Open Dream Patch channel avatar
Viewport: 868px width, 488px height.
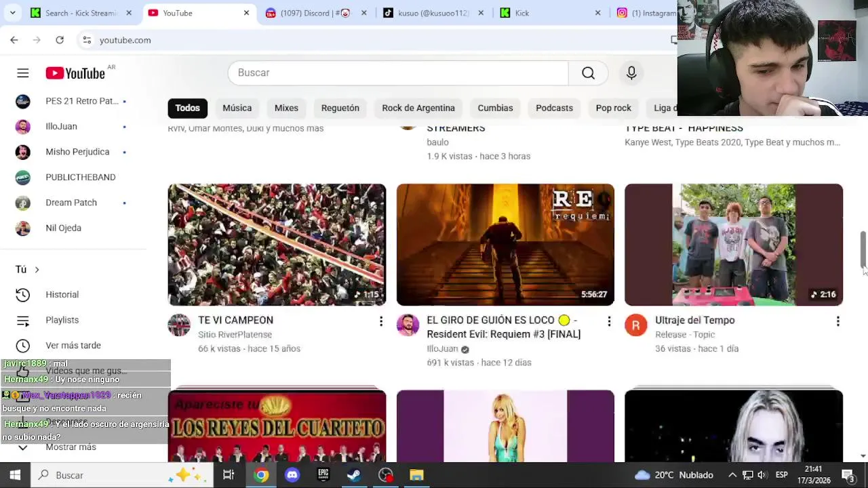click(23, 203)
